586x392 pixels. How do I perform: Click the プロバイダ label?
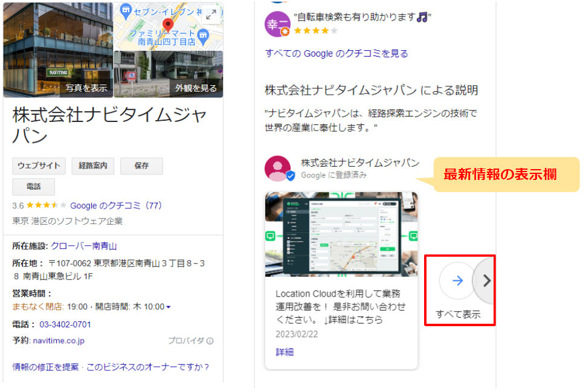[186, 341]
